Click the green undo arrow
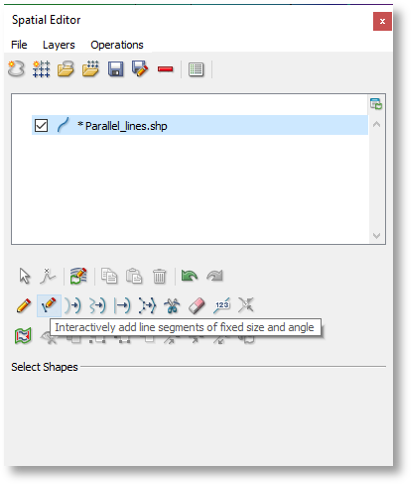 [x=189, y=276]
